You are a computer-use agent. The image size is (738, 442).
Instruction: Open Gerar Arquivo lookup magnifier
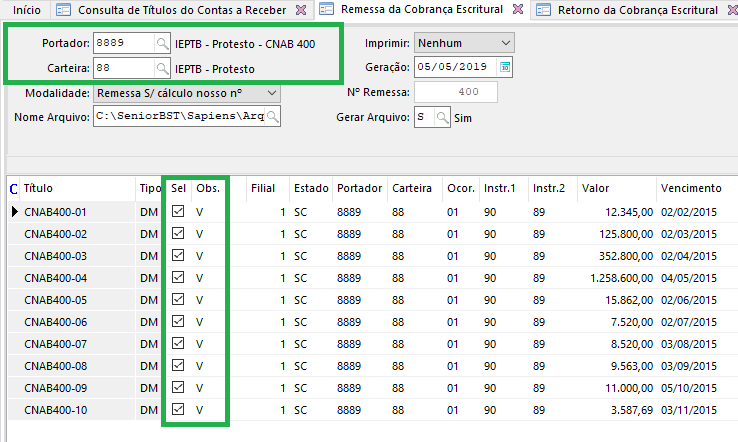[x=442, y=117]
